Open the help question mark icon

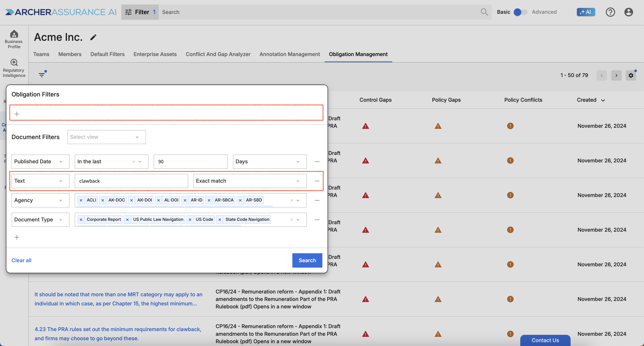pyautogui.click(x=610, y=12)
